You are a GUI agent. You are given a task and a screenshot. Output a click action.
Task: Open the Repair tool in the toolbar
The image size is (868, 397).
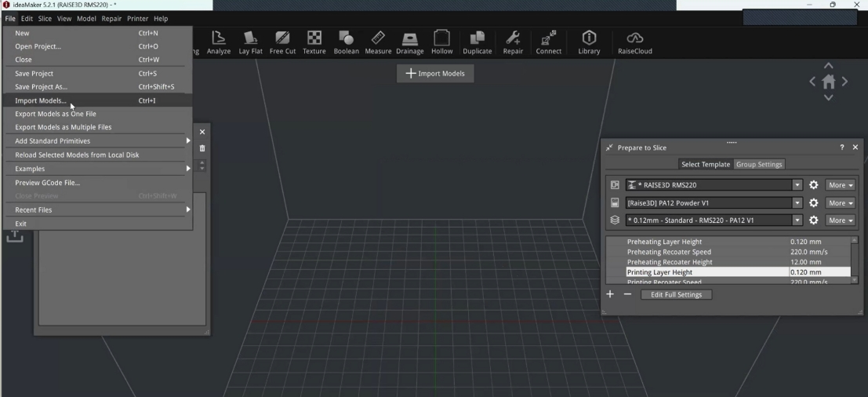coord(513,42)
